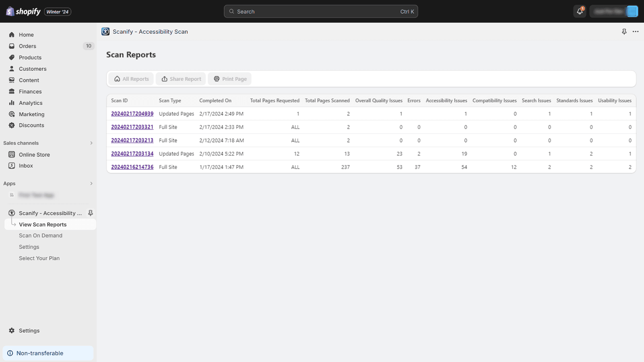Viewport: 644px width, 362px height.
Task: Click into the Search field
Action: (x=320, y=11)
